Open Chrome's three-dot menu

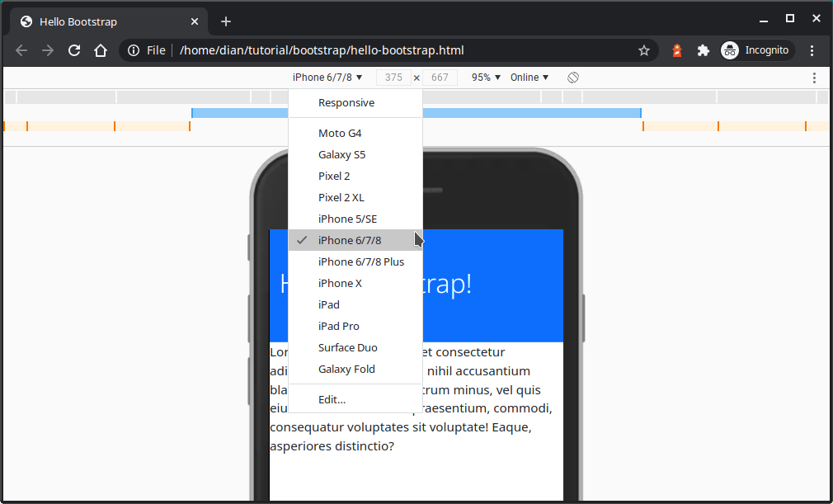[812, 50]
